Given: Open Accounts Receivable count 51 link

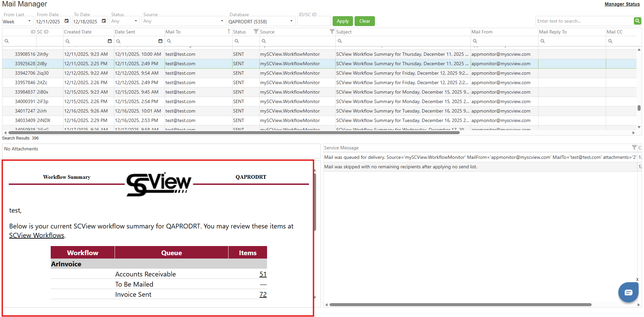Looking at the screenshot, I should [263, 274].
